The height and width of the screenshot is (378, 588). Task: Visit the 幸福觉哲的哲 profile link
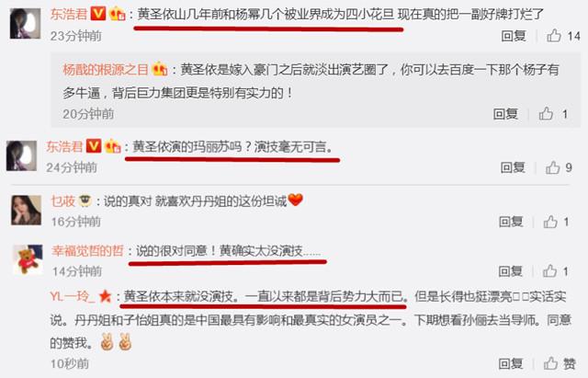tap(88, 251)
